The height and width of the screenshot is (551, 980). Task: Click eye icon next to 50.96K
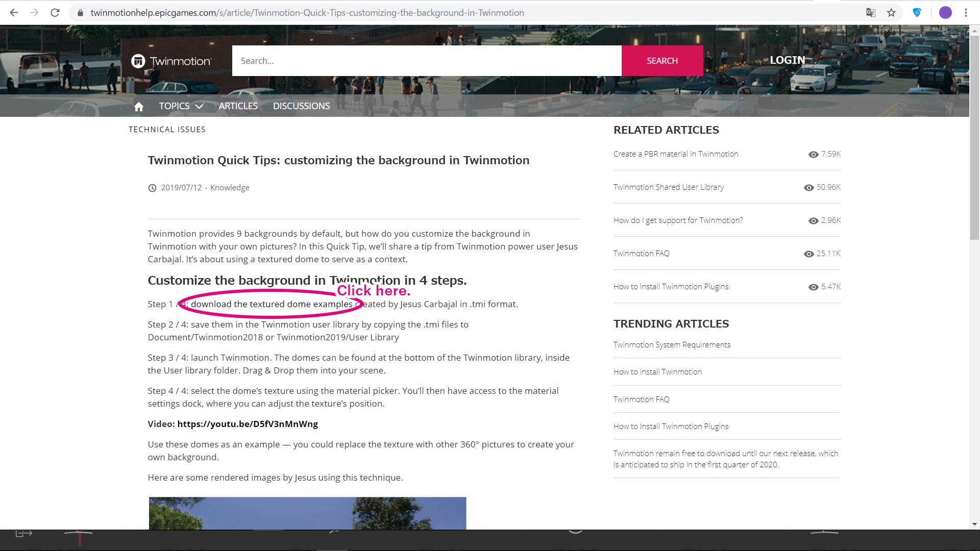(x=808, y=188)
